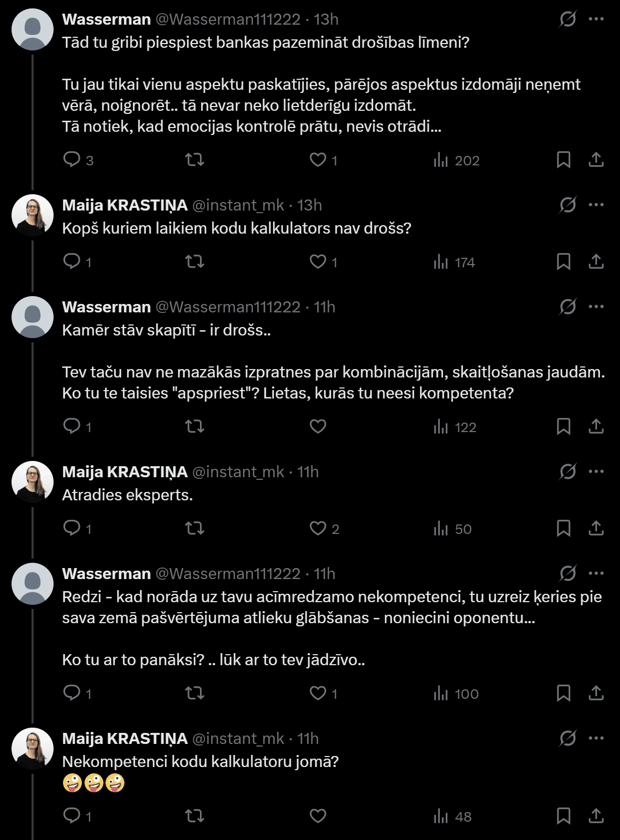Open more options on 'Atradies eksperts.' tweet
620x840 pixels.
click(596, 471)
